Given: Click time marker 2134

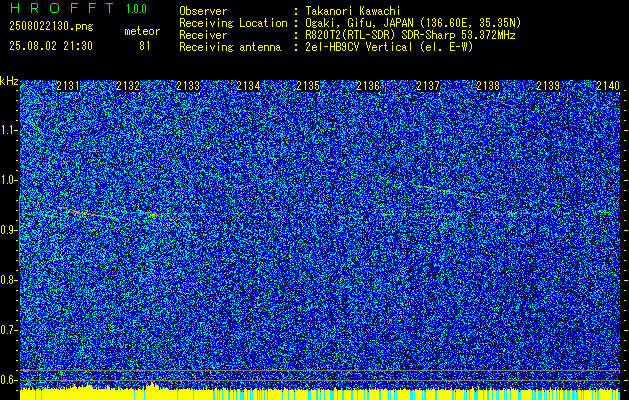Looking at the screenshot, I should tap(248, 86).
